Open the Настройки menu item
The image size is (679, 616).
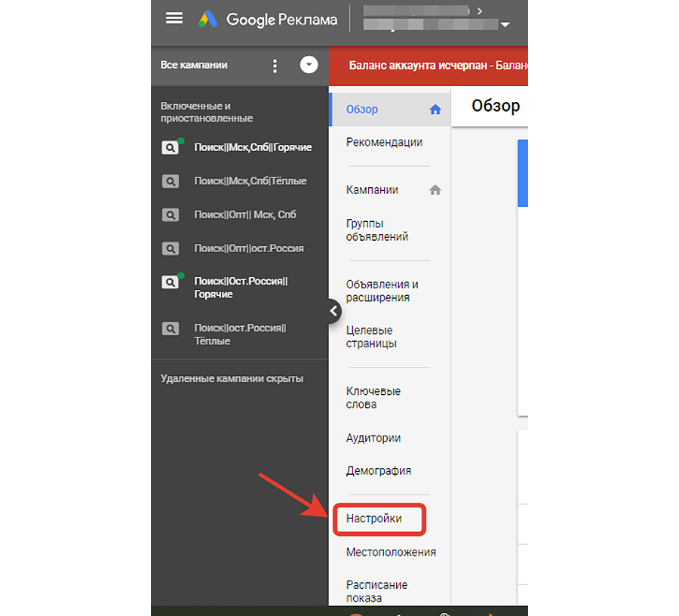374,519
